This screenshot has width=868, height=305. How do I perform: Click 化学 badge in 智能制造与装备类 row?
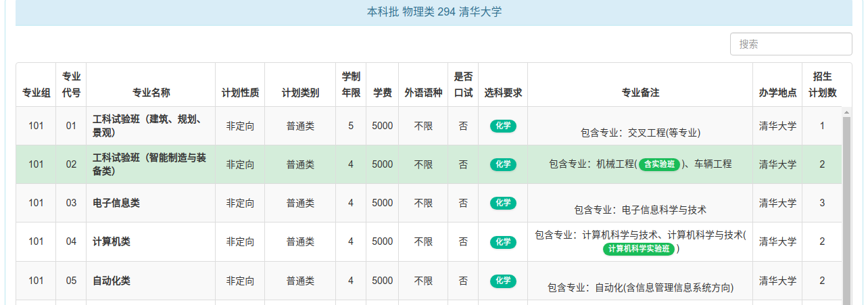pyautogui.click(x=503, y=164)
